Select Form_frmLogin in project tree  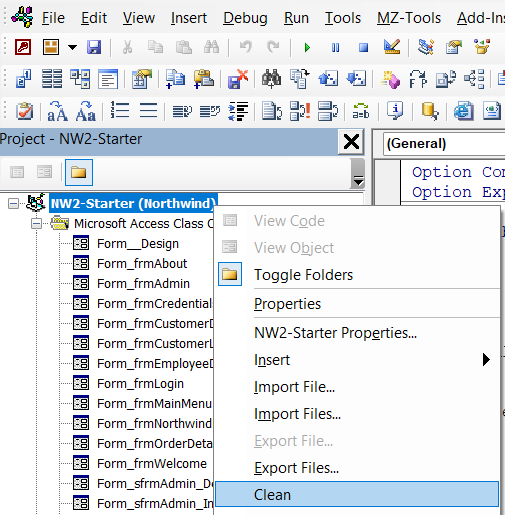pyautogui.click(x=140, y=384)
